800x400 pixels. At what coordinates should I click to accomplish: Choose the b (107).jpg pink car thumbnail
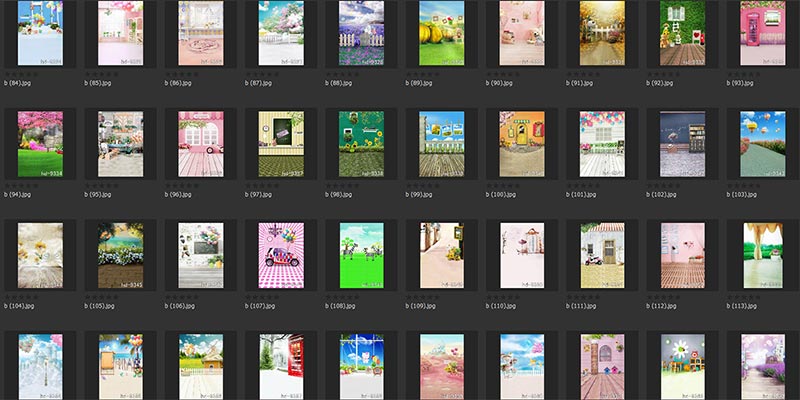coord(281,255)
